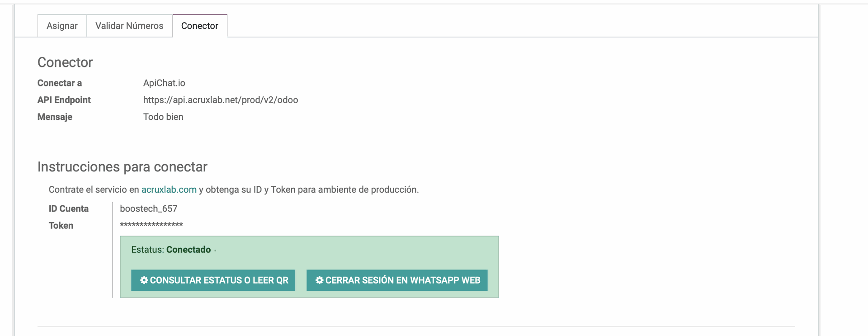
Task: Click the ApiChat.io connector value
Action: click(x=164, y=83)
